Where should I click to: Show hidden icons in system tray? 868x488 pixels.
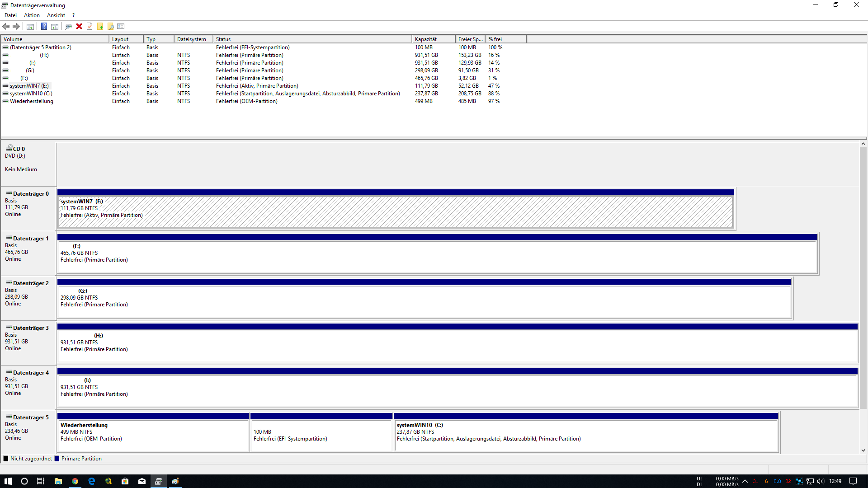click(x=745, y=481)
